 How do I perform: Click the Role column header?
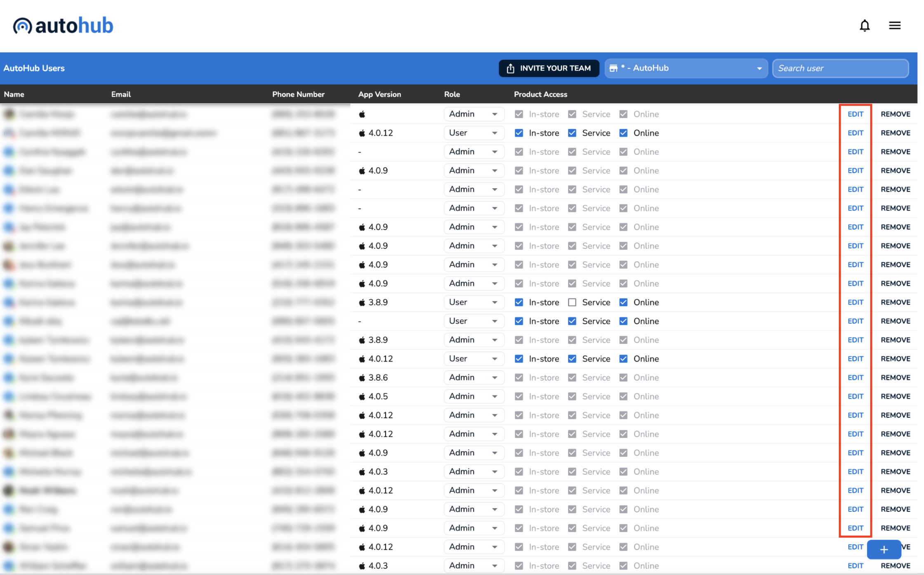[452, 95]
